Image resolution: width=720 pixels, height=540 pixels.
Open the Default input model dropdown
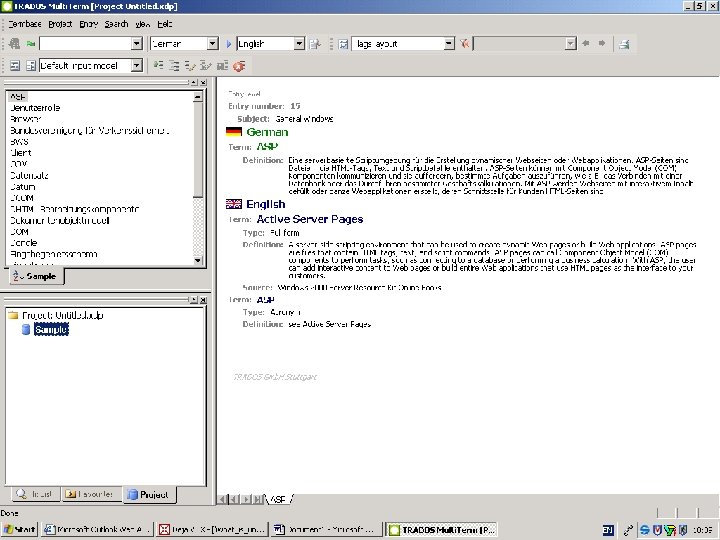tap(137, 66)
